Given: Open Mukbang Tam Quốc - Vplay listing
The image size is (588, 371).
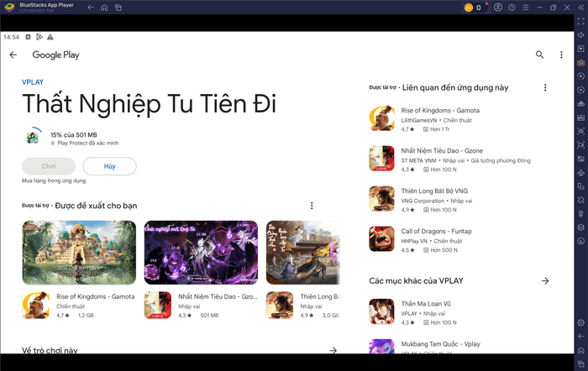Looking at the screenshot, I should pos(459,347).
